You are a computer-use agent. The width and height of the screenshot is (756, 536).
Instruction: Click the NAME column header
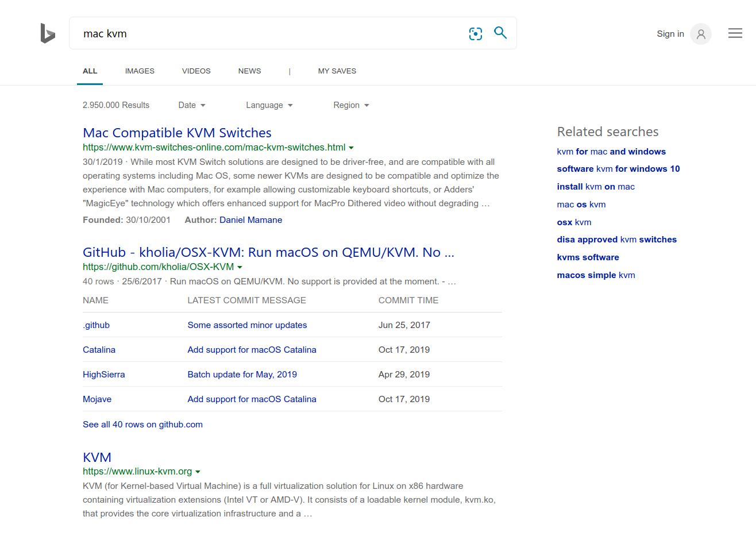click(x=95, y=300)
